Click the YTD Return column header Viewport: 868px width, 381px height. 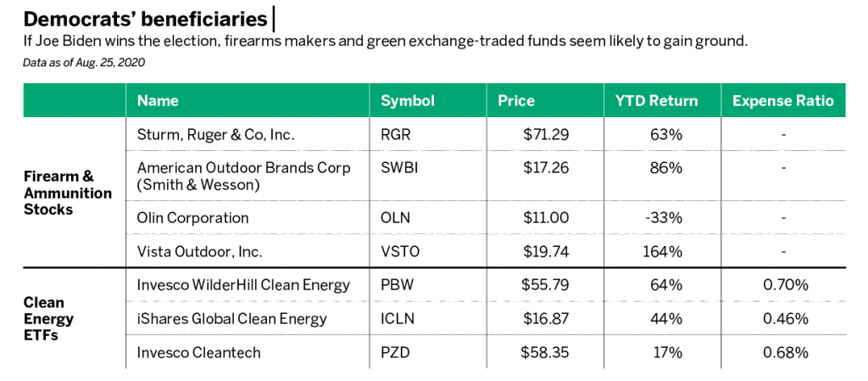pyautogui.click(x=656, y=101)
